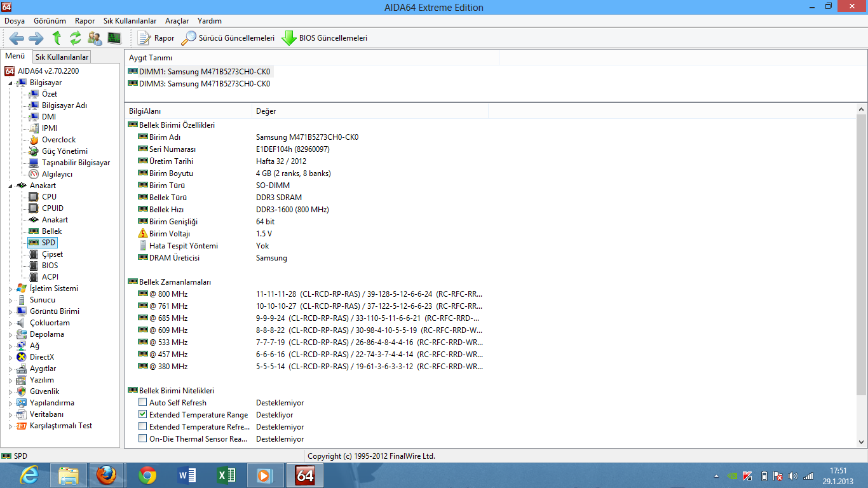Click the monitor graph toolbar icon

114,38
